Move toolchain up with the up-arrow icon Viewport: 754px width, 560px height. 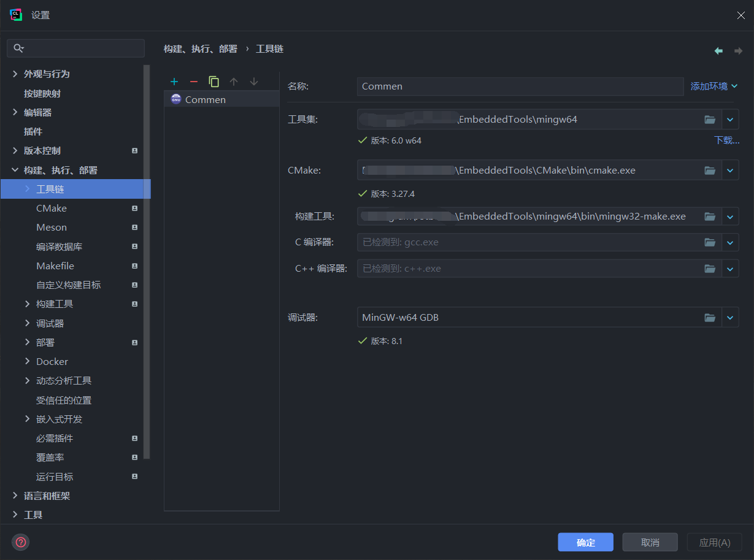tap(234, 81)
